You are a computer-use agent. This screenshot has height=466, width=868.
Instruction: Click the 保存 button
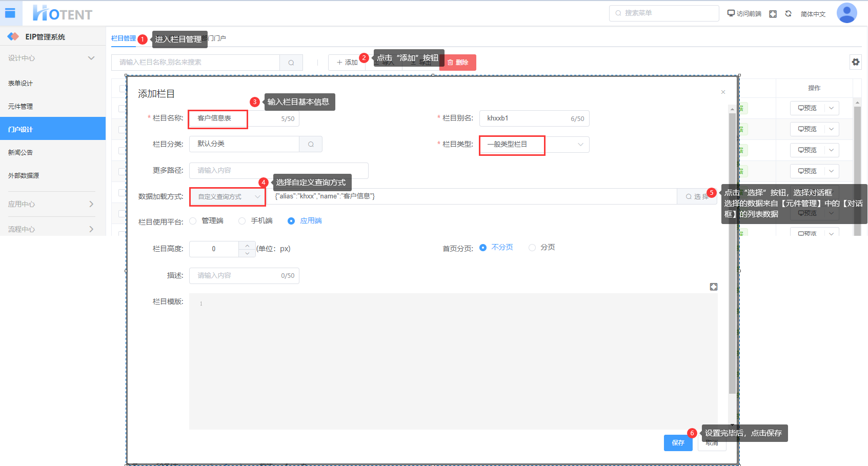[678, 442]
